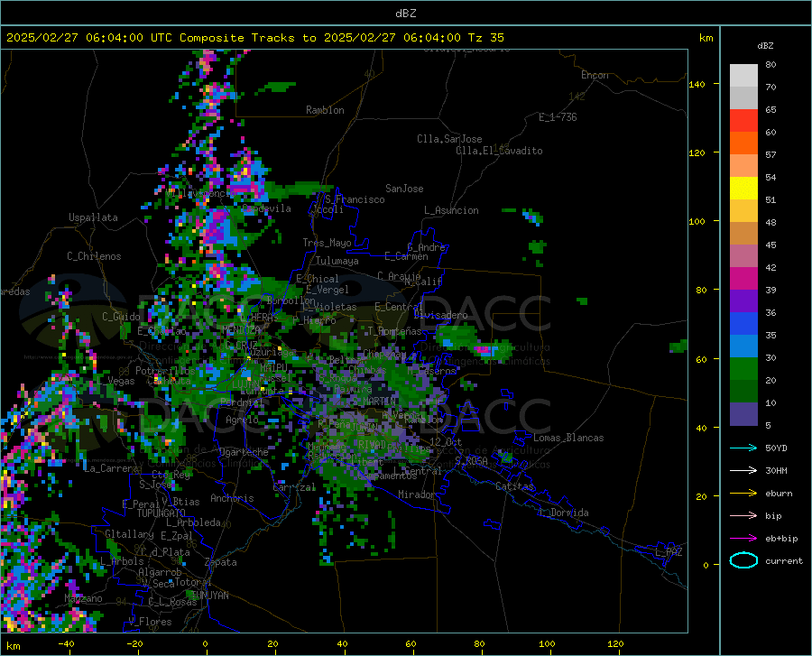Screen dimensions: 812x656
Task: Click the Lomas_Blancas place label
Action: coord(568,438)
